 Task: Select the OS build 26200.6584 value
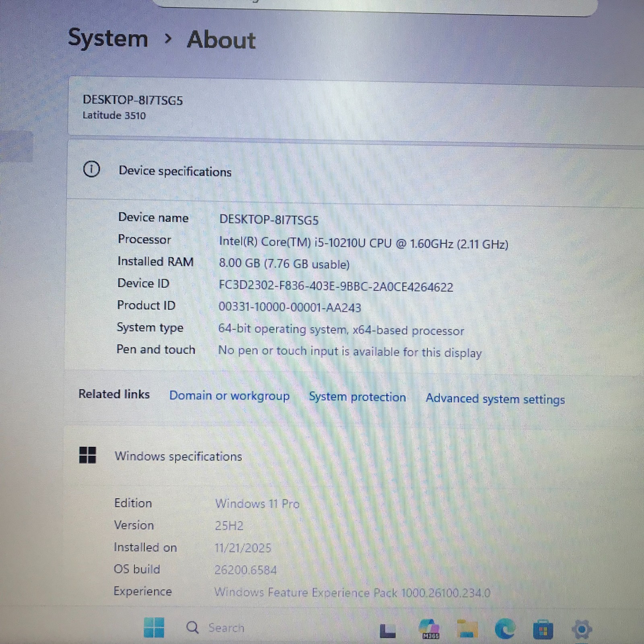point(246,570)
